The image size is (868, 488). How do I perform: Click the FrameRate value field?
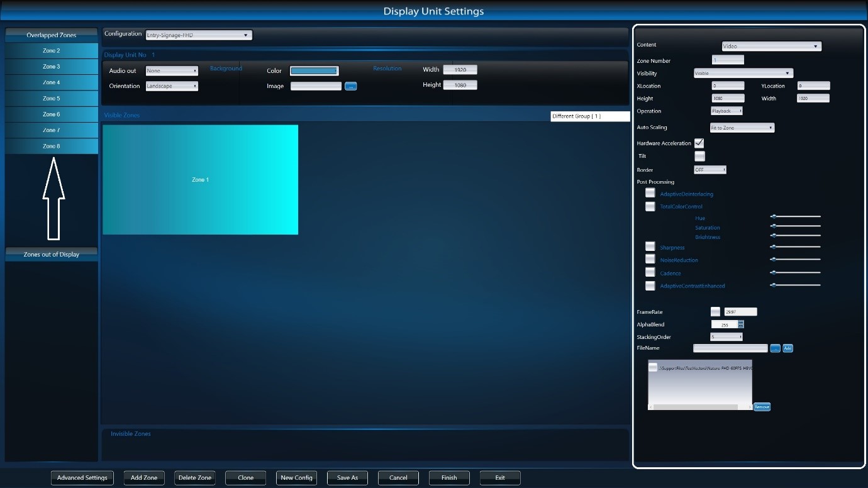pos(741,312)
